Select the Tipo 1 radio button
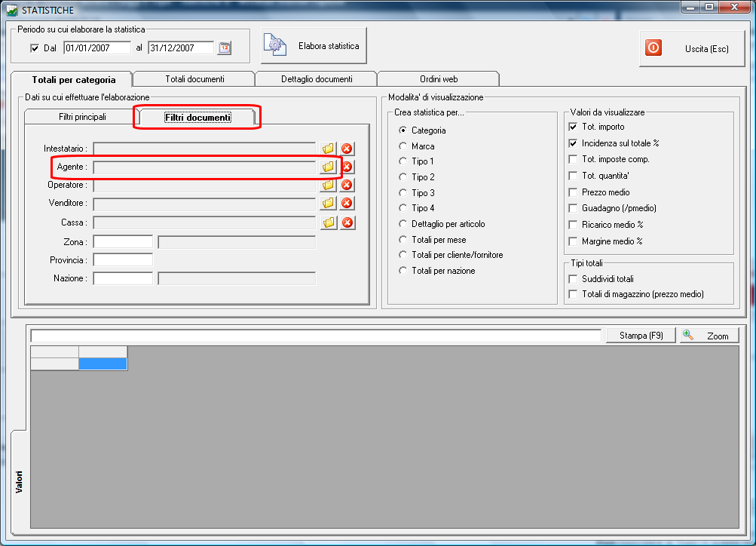This screenshot has width=756, height=546. [402, 161]
